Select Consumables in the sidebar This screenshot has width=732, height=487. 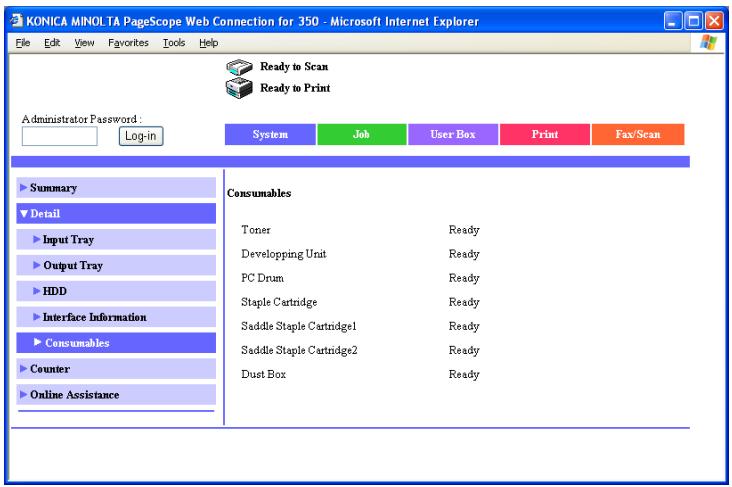[116, 343]
